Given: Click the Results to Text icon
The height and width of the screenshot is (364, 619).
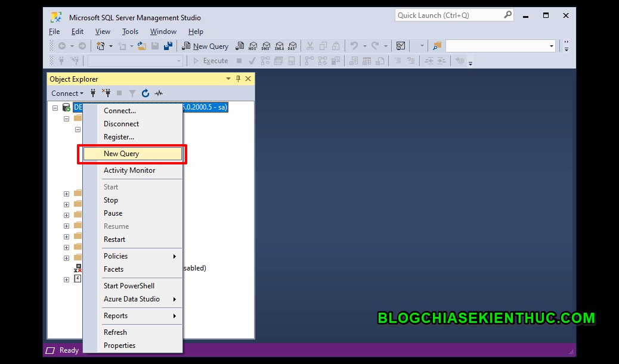Looking at the screenshot, I should [354, 61].
